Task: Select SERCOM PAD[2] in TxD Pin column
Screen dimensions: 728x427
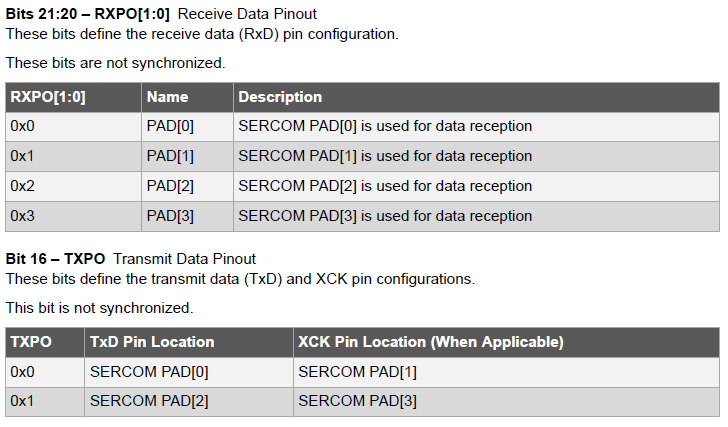Action: 150,401
